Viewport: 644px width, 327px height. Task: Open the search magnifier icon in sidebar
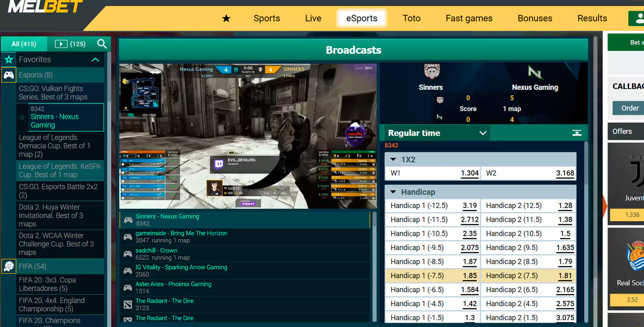tap(102, 44)
